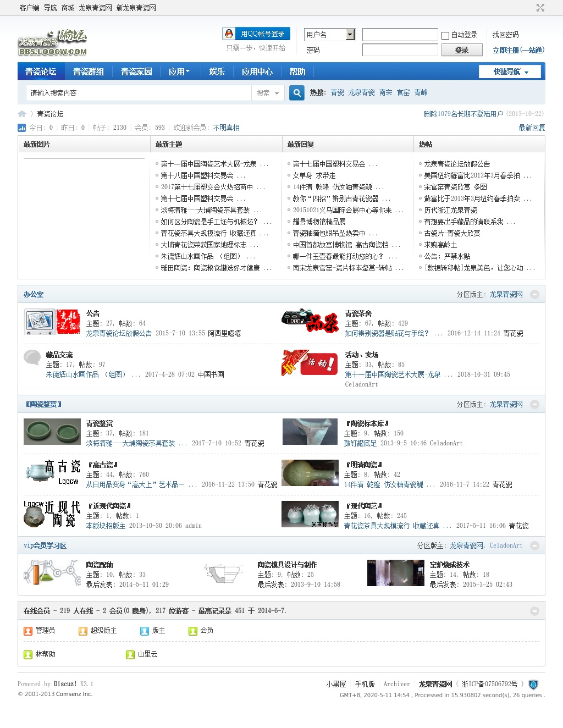Screen dimensions: 563x728
Task: Open the 陶瓷配釉 board icon
Action: click(x=52, y=573)
